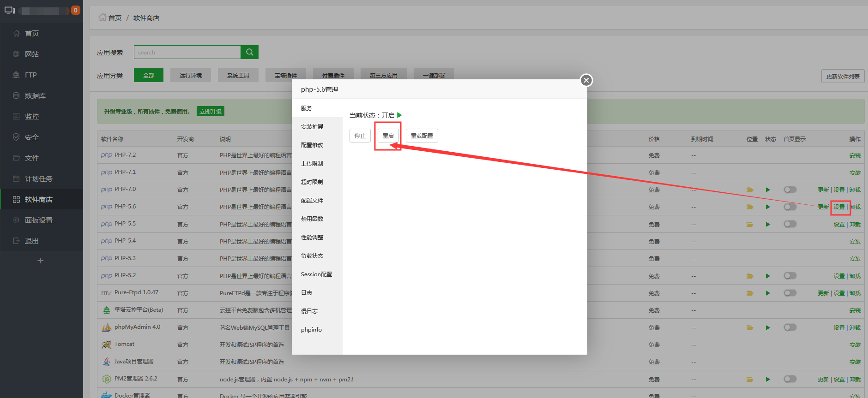The height and width of the screenshot is (398, 868).
Task: Click PHP-7.0 running status play icon
Action: (x=768, y=190)
